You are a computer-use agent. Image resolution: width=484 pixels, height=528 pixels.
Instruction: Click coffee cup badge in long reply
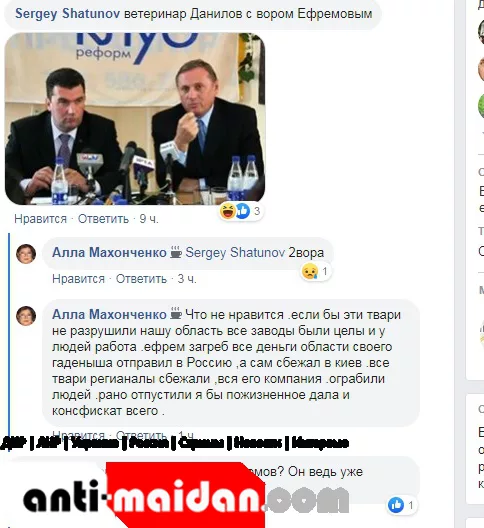[x=176, y=313]
